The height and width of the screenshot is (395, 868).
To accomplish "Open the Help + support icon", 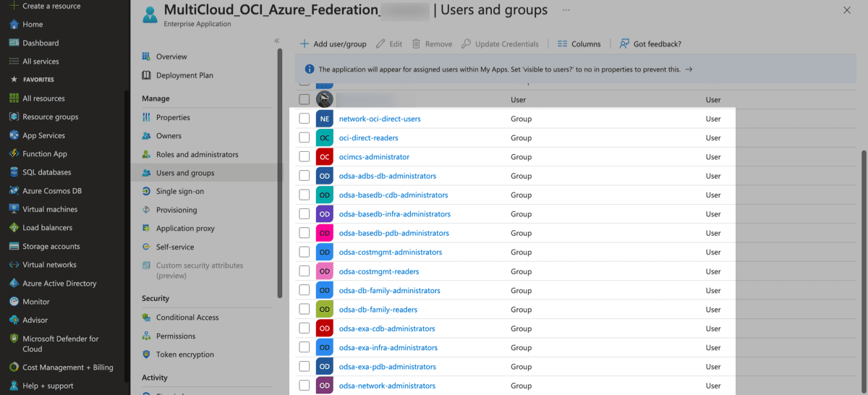I will click(14, 386).
